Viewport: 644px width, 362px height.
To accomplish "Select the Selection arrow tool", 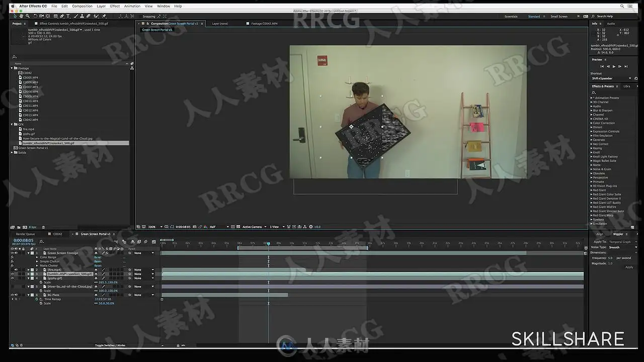I will (15, 16).
